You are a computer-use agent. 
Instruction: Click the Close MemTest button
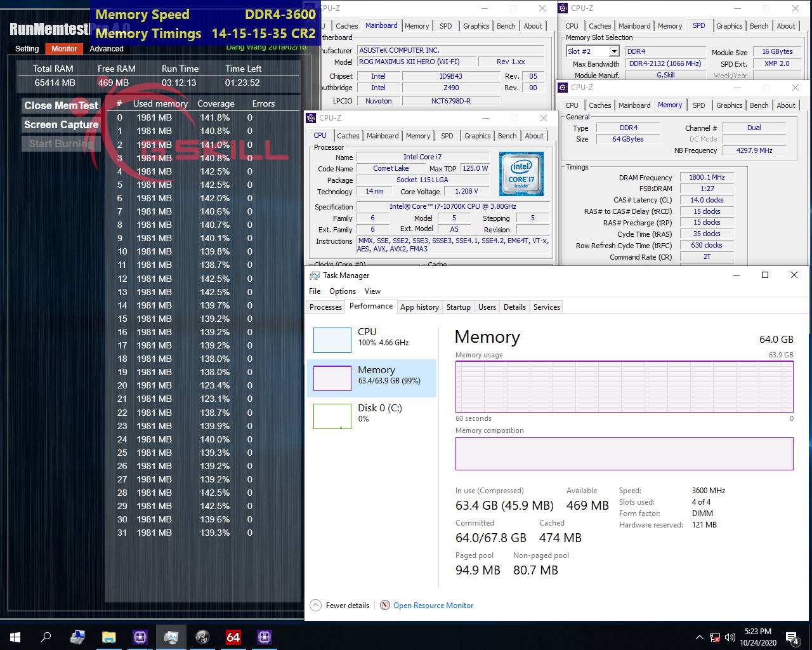tap(60, 105)
